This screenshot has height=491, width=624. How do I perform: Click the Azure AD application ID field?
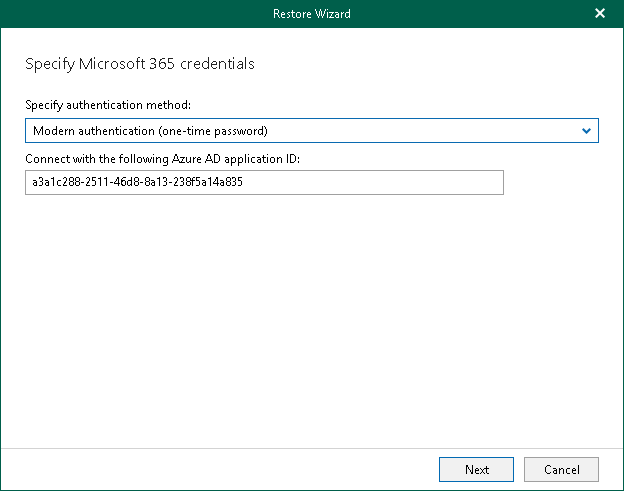[264, 183]
